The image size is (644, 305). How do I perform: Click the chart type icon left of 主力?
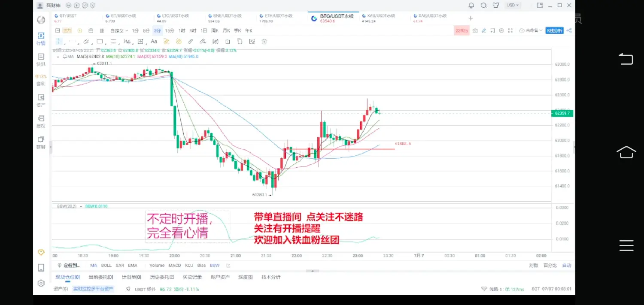(x=58, y=30)
